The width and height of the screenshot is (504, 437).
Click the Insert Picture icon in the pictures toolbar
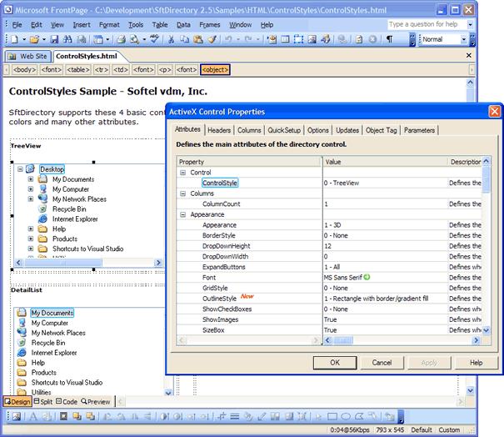click(x=16, y=417)
